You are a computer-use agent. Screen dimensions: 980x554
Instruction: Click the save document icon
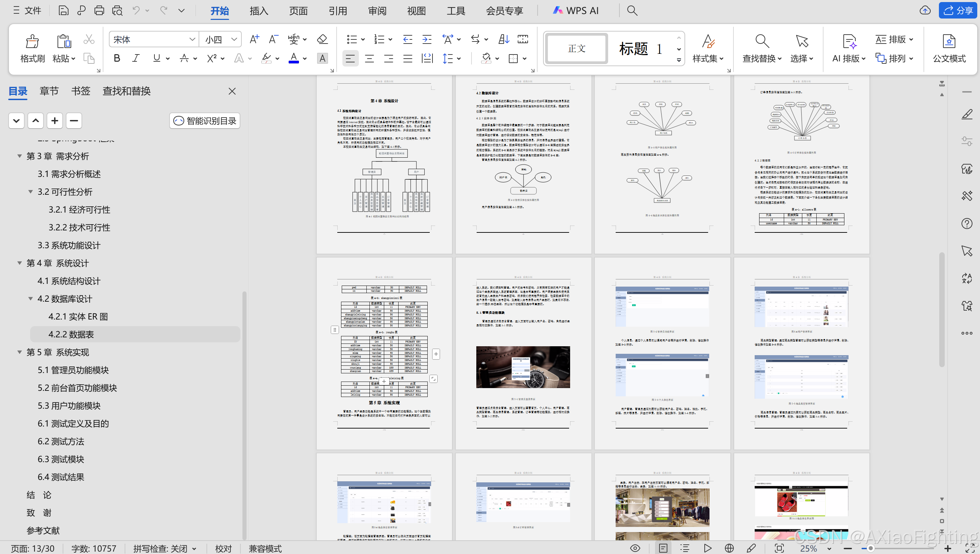click(x=64, y=10)
